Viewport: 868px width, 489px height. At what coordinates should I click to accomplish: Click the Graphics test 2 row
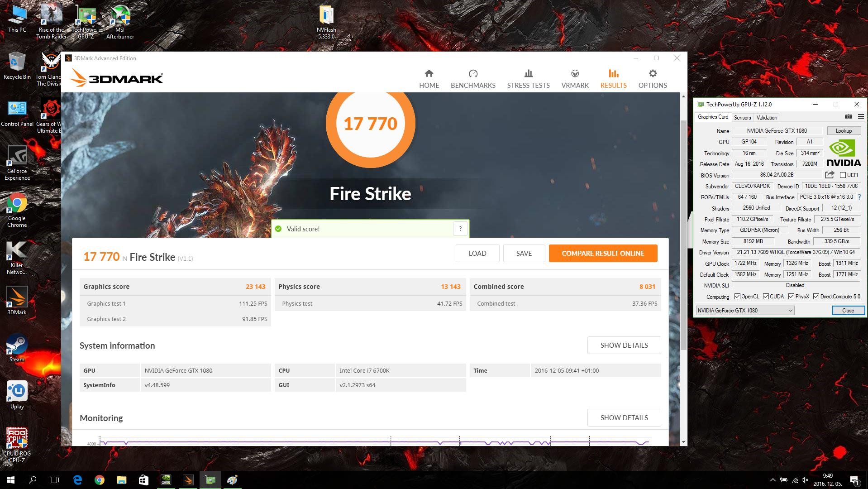(175, 319)
